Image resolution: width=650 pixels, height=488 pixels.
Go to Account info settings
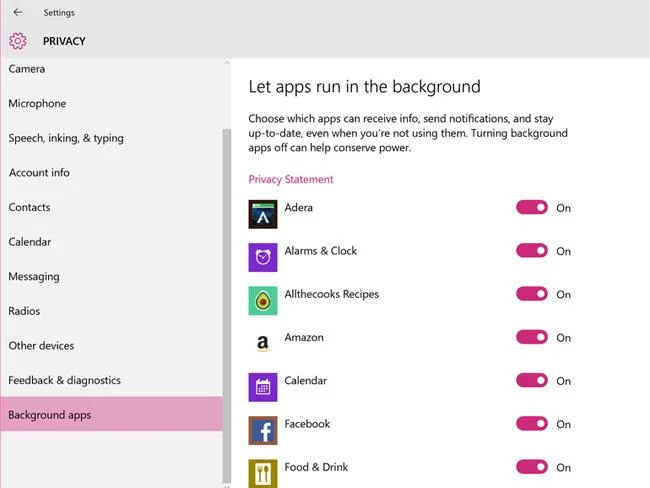pyautogui.click(x=111, y=172)
